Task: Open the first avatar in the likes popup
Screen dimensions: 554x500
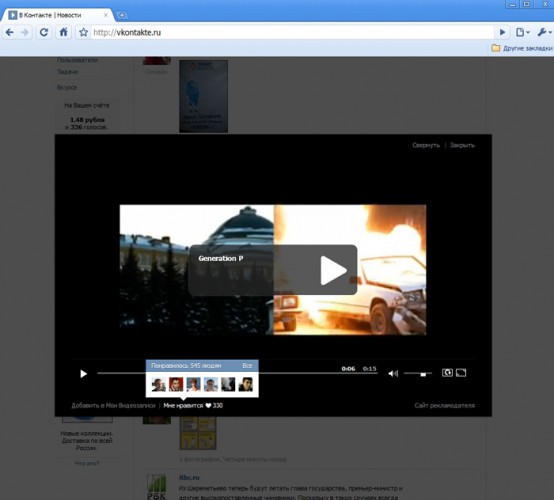Action: coord(158,384)
